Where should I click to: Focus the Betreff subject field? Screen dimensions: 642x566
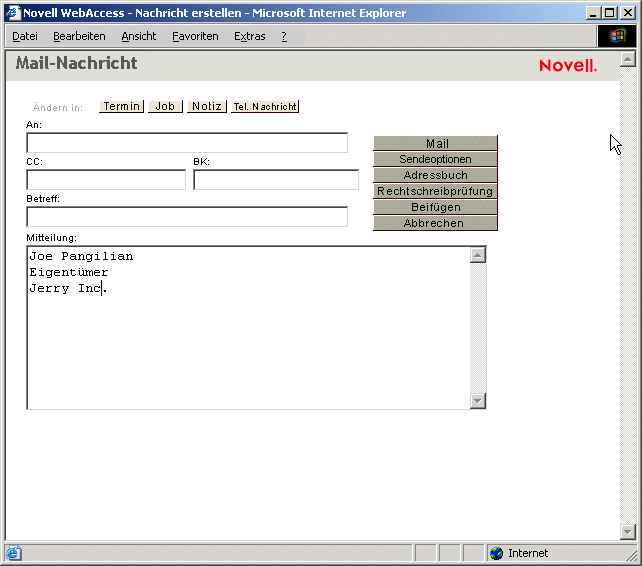[187, 217]
